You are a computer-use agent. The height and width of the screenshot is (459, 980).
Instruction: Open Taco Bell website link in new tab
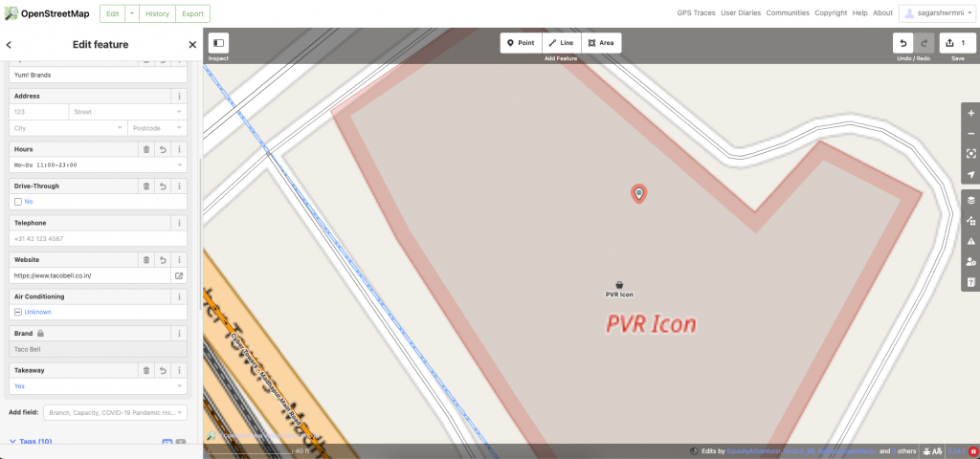pos(179,275)
